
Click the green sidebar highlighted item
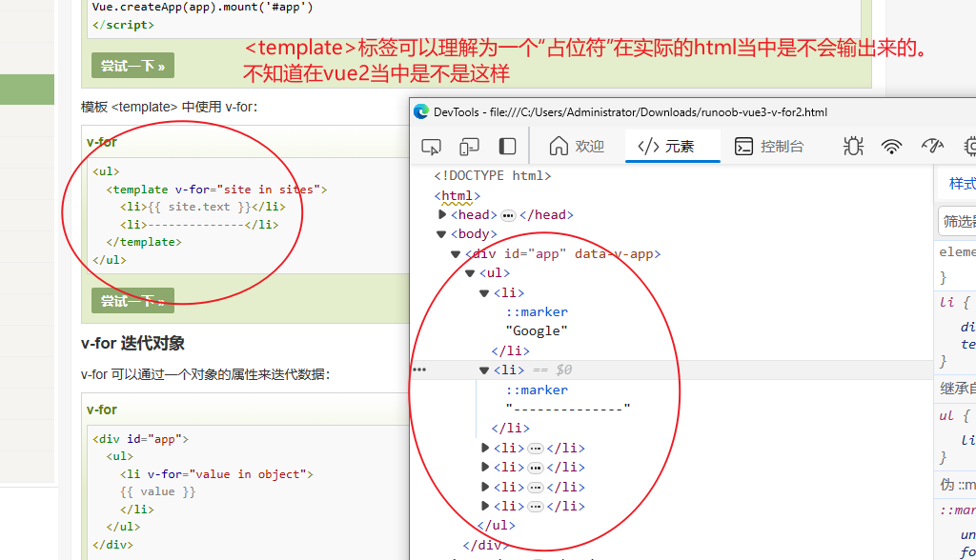tap(27, 90)
